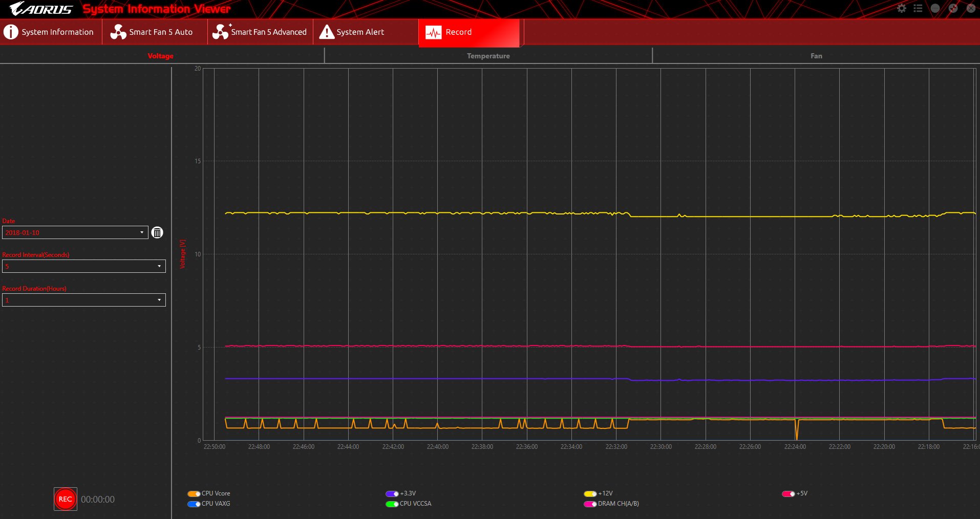The image size is (980, 519).
Task: Toggle the CPU Vcore line visibility
Action: [x=194, y=494]
